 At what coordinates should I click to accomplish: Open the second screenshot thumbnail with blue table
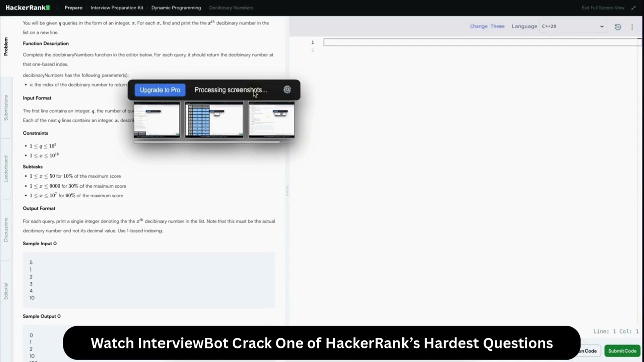[x=214, y=120]
